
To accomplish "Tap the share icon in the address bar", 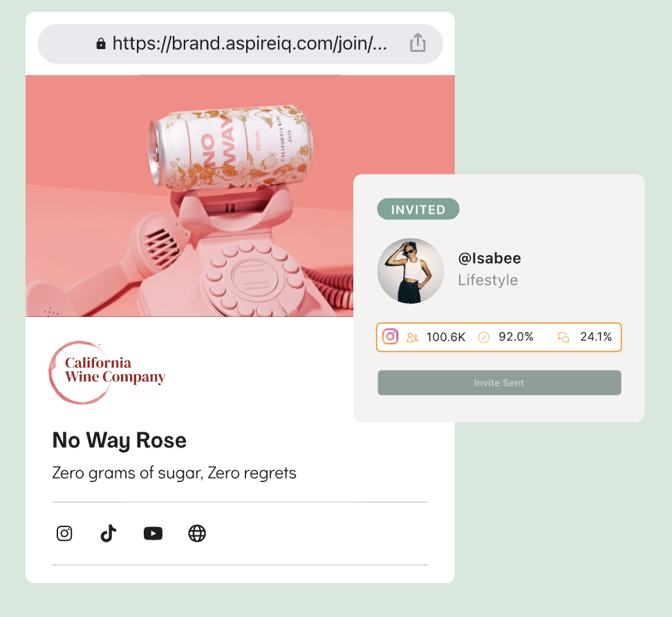I will 418,43.
